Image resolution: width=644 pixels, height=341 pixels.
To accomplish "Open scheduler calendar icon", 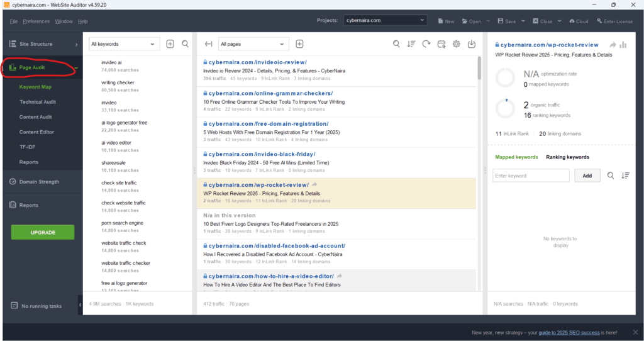I will click(441, 44).
